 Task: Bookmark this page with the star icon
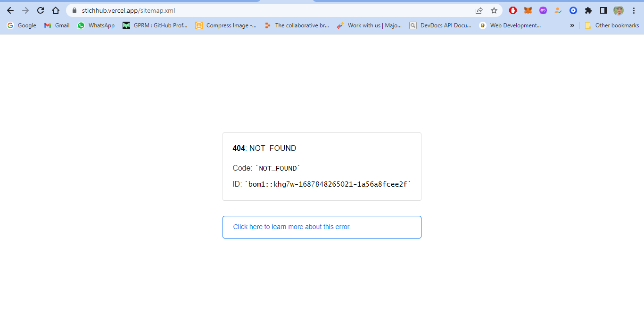494,10
